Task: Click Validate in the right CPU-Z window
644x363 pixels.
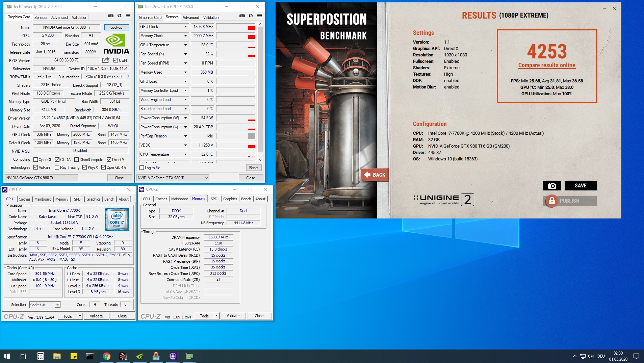Action: point(233,316)
